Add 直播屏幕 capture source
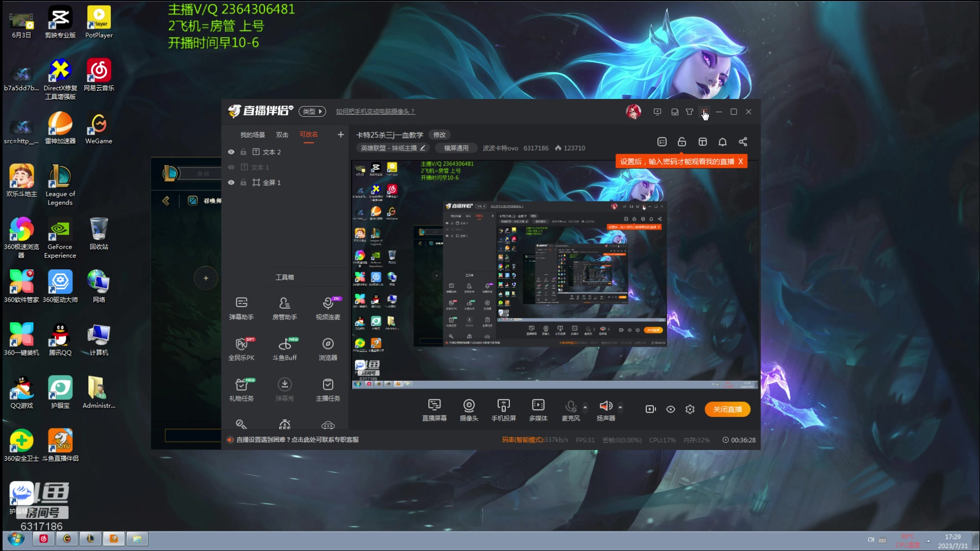 pos(434,410)
